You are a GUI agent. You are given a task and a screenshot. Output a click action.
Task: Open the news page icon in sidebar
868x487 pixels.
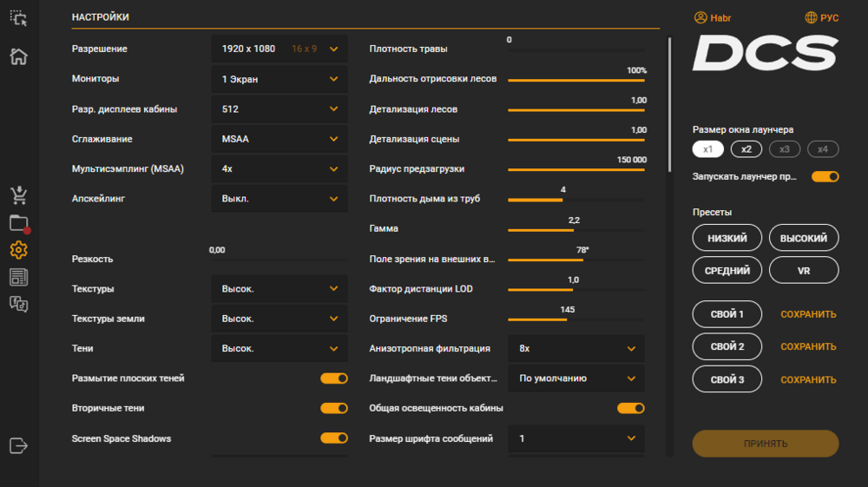(18, 277)
